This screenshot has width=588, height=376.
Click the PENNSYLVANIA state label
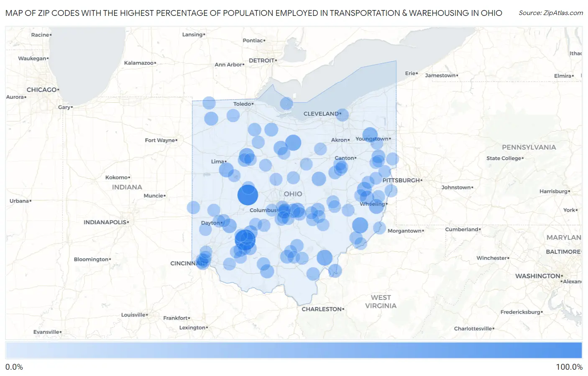pos(529,147)
